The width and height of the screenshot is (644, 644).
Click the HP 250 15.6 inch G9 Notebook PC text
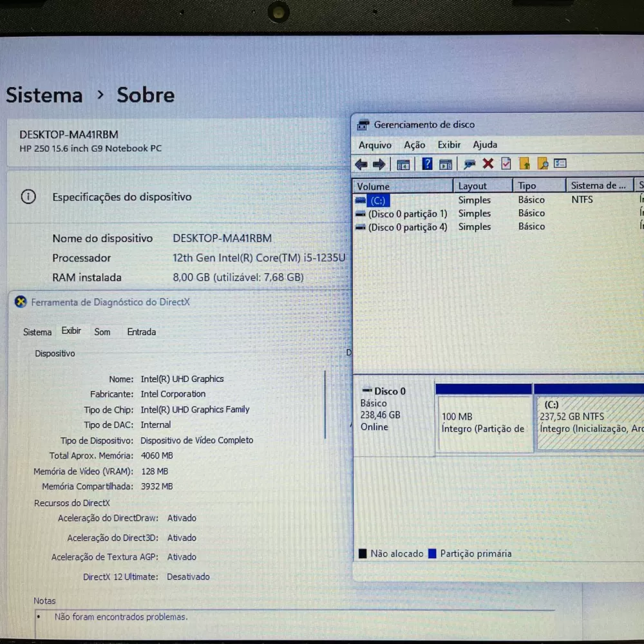90,148
